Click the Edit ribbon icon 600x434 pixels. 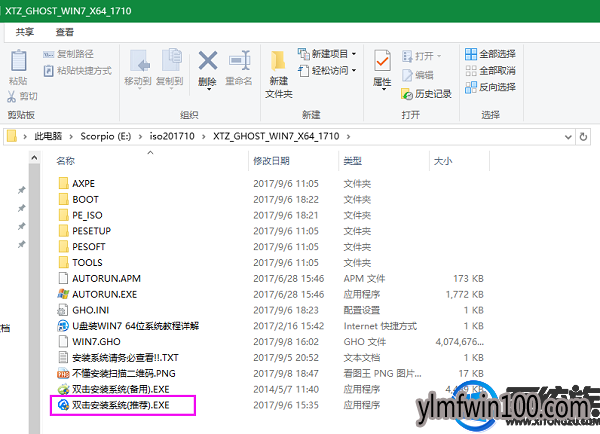coord(407,75)
